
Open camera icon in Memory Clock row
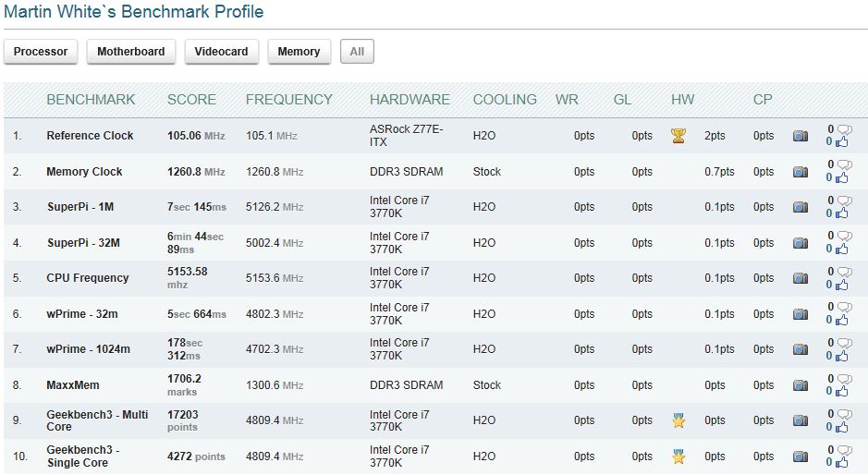pyautogui.click(x=801, y=172)
